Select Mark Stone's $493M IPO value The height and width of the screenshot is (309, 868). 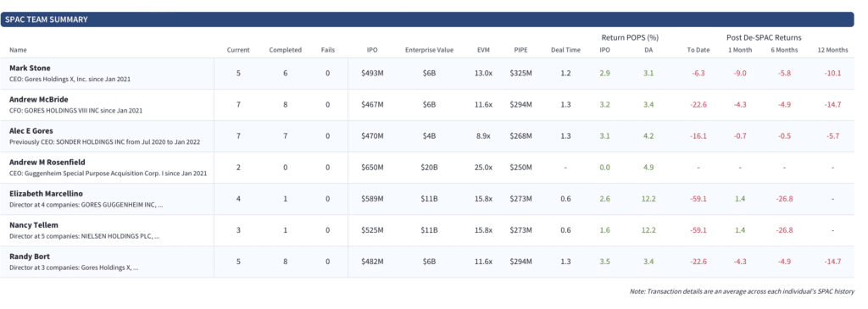pyautogui.click(x=373, y=74)
